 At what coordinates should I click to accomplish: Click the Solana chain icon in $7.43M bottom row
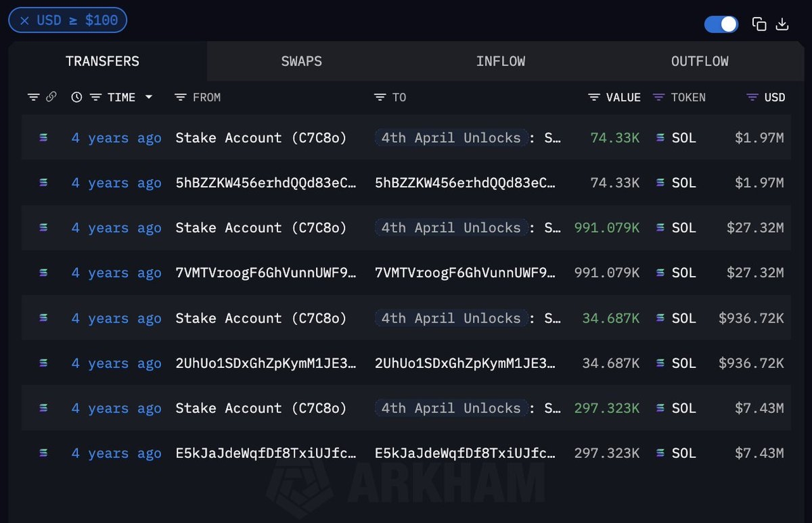[44, 453]
